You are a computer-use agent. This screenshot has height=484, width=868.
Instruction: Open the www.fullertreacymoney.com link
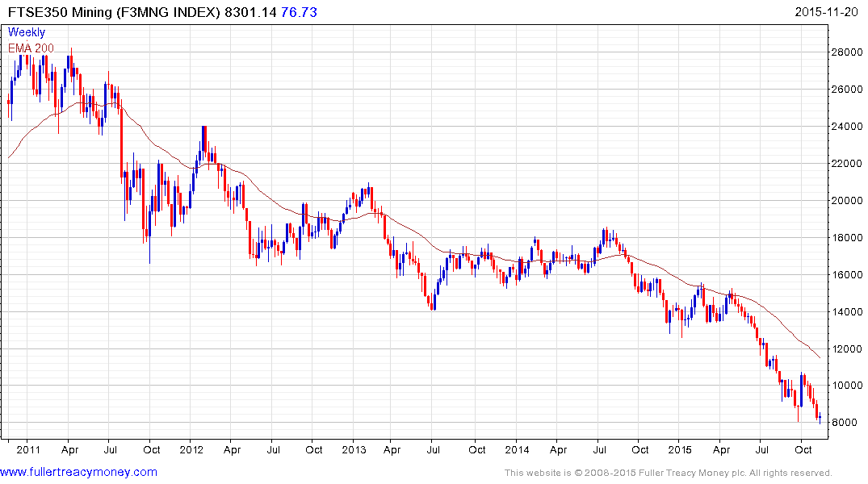[x=78, y=472]
